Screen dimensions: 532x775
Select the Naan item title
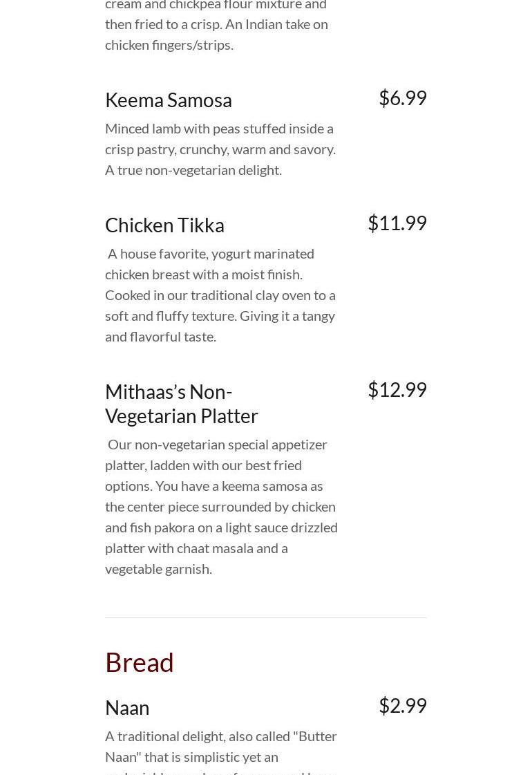tap(127, 707)
